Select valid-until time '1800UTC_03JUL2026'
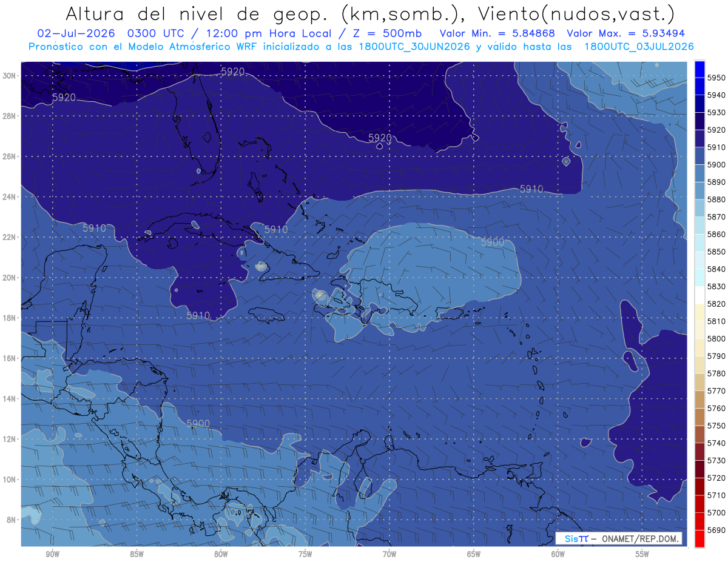The height and width of the screenshot is (562, 728). click(x=639, y=47)
